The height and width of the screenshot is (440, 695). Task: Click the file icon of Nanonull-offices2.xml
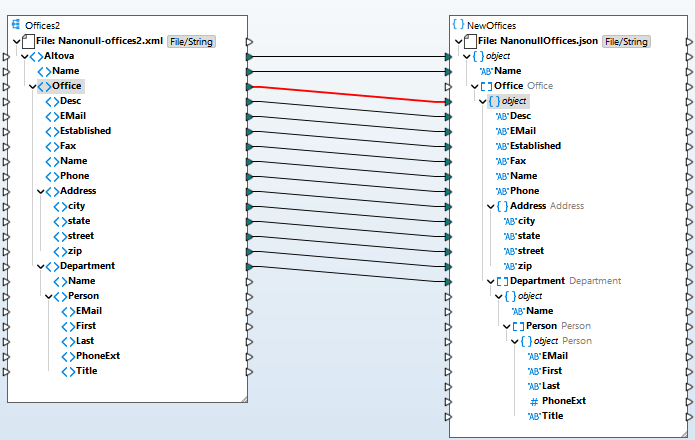coord(27,42)
